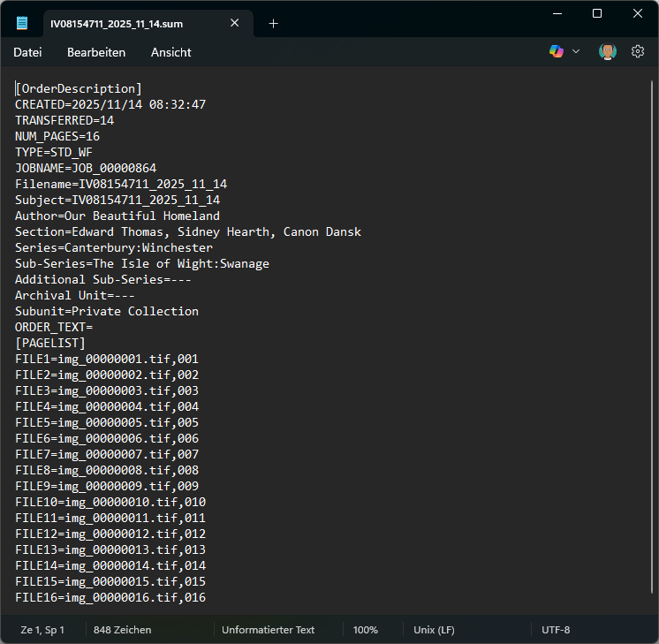The image size is (659, 644).
Task: Open the 100% zoom level option
Action: click(365, 630)
